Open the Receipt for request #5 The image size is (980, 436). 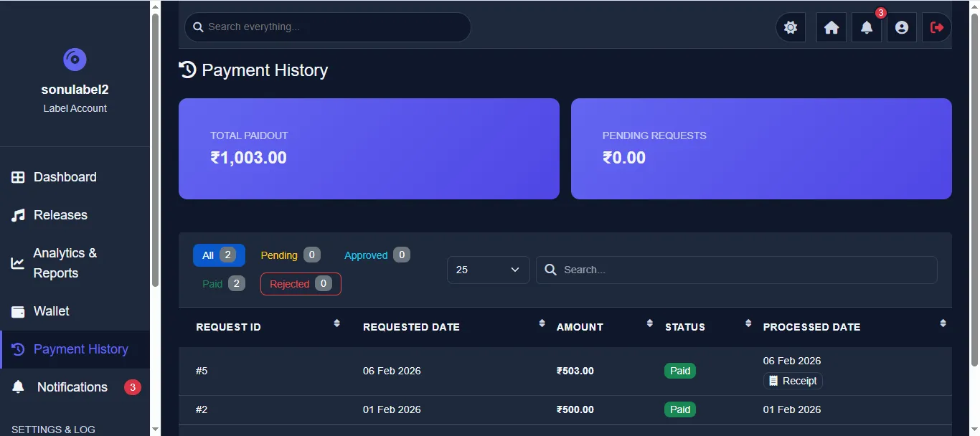coord(793,381)
